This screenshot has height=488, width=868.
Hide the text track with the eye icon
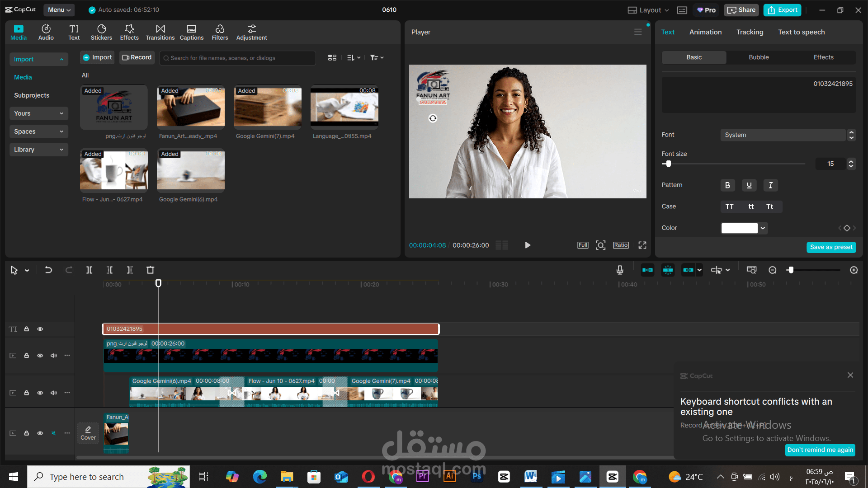(40, 329)
